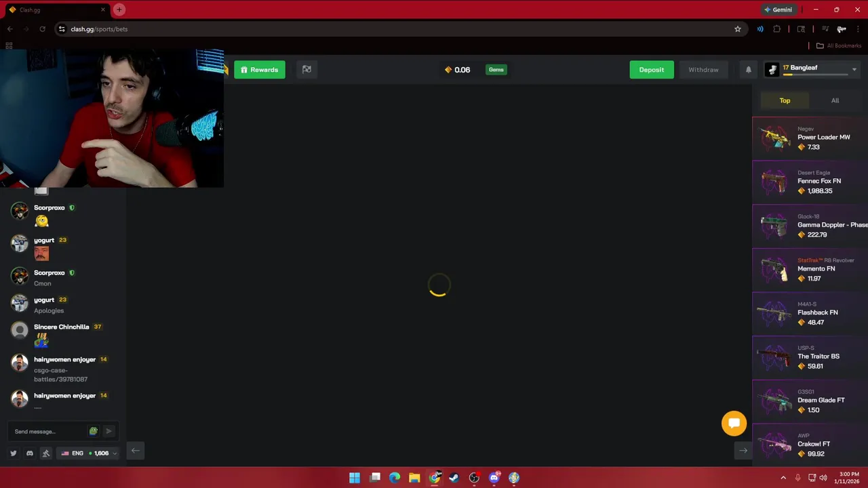Image resolution: width=868 pixels, height=488 pixels.
Task: Click Crakow! FT AWP drop
Action: pyautogui.click(x=810, y=445)
